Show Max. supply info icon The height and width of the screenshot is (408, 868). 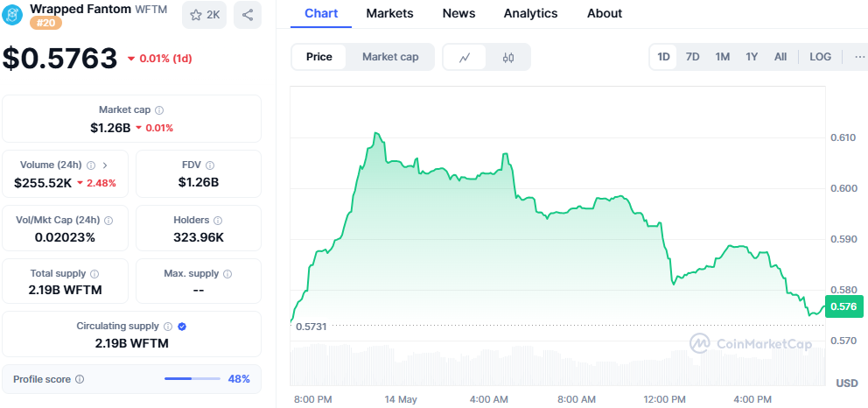click(227, 273)
